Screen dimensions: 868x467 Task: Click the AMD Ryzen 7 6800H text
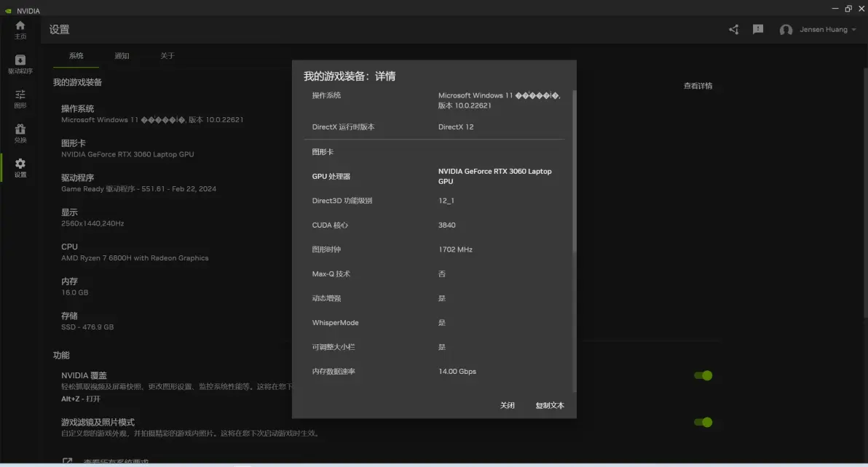coord(135,258)
